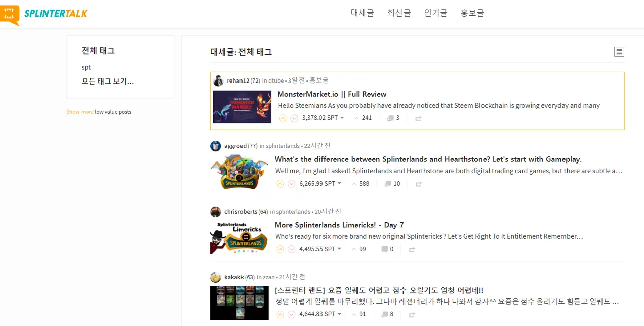The height and width of the screenshot is (326, 644).
Task: Downvote the Splinterlands vs Hearthstone post
Action: (x=292, y=184)
